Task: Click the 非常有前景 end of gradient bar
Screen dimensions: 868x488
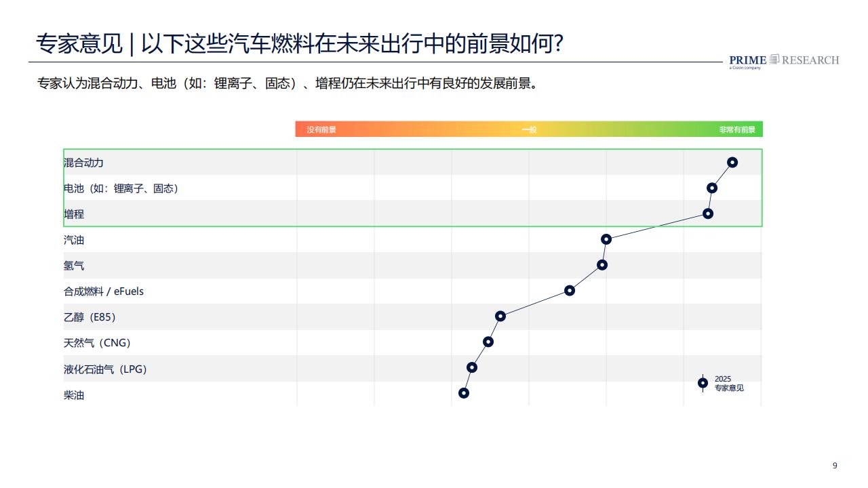Action: [x=737, y=129]
